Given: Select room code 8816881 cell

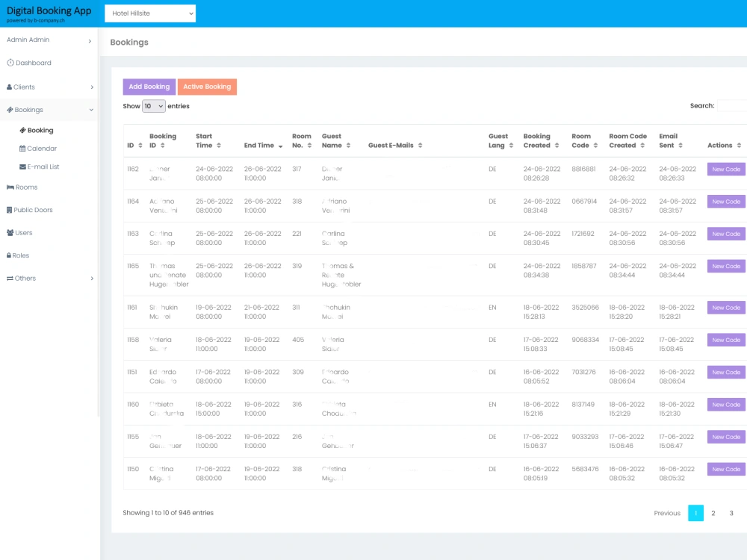Looking at the screenshot, I should [x=583, y=169].
